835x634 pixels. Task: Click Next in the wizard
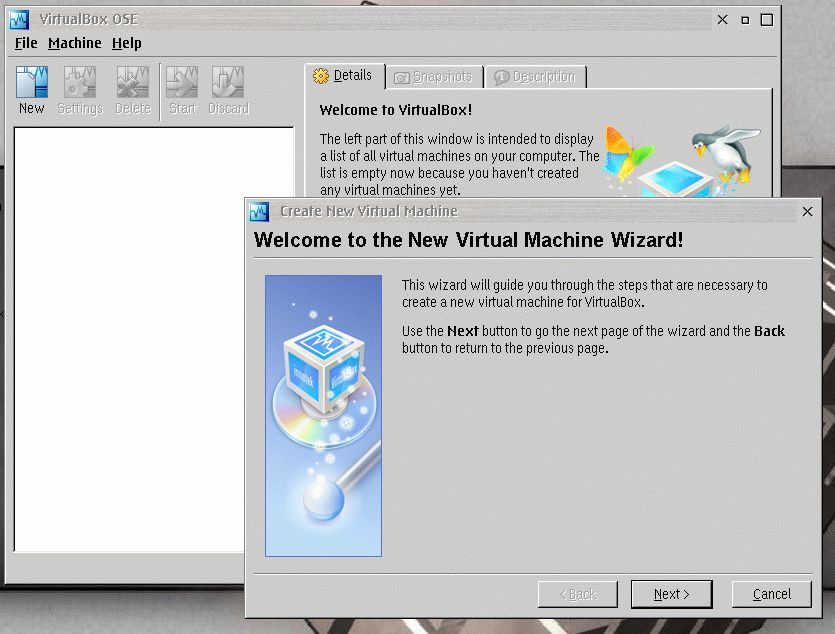tap(672, 594)
